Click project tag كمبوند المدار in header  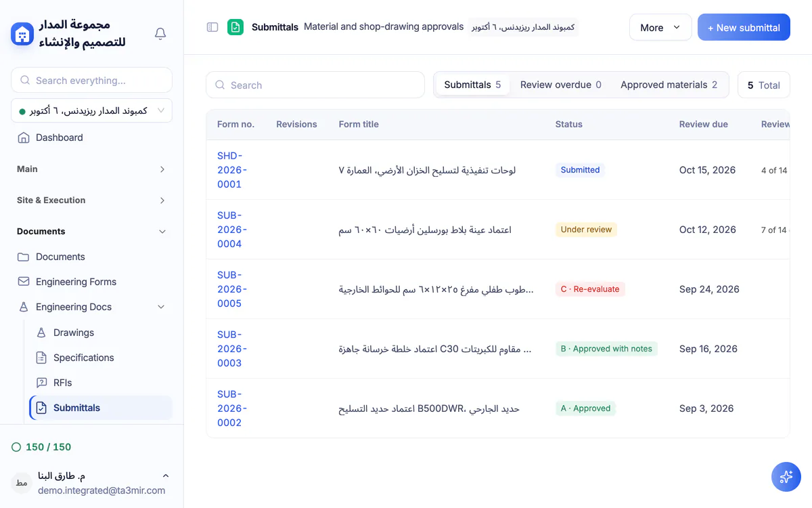524,27
